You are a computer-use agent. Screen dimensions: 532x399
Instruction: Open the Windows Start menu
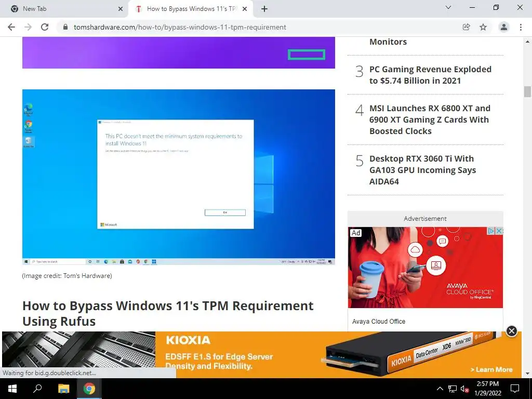[12, 389]
